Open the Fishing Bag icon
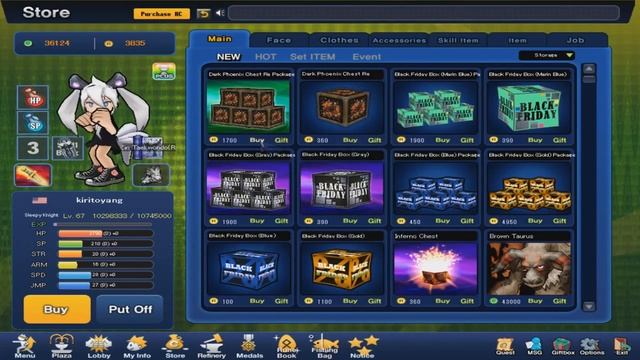 click(x=324, y=346)
